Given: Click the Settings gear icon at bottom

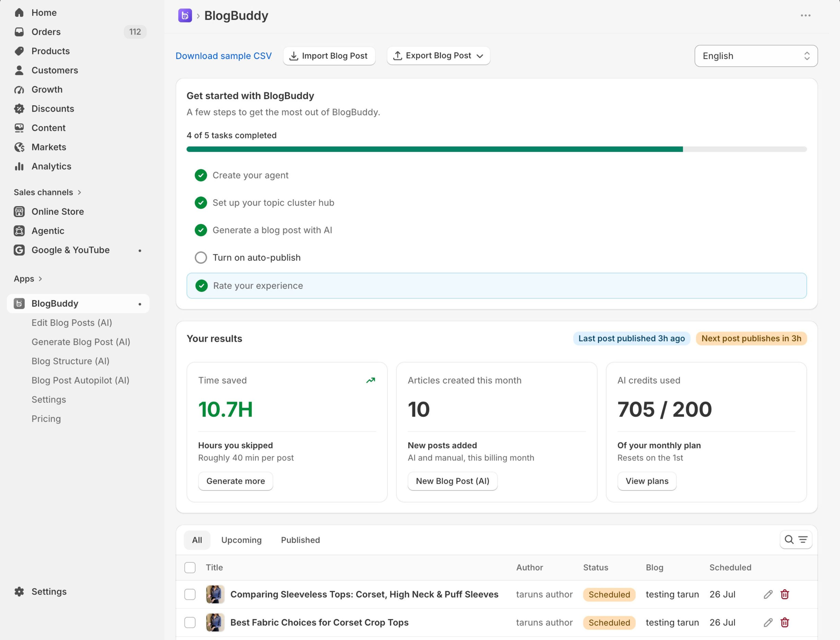Looking at the screenshot, I should (19, 592).
